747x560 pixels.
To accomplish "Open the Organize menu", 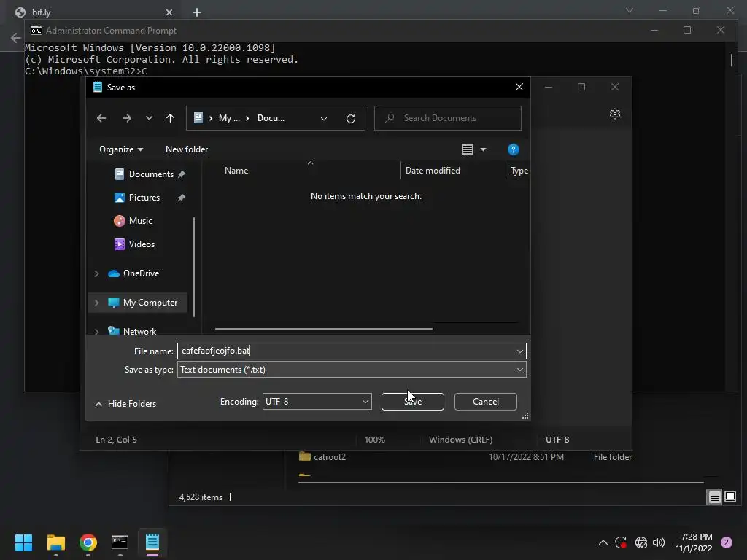I will (121, 149).
